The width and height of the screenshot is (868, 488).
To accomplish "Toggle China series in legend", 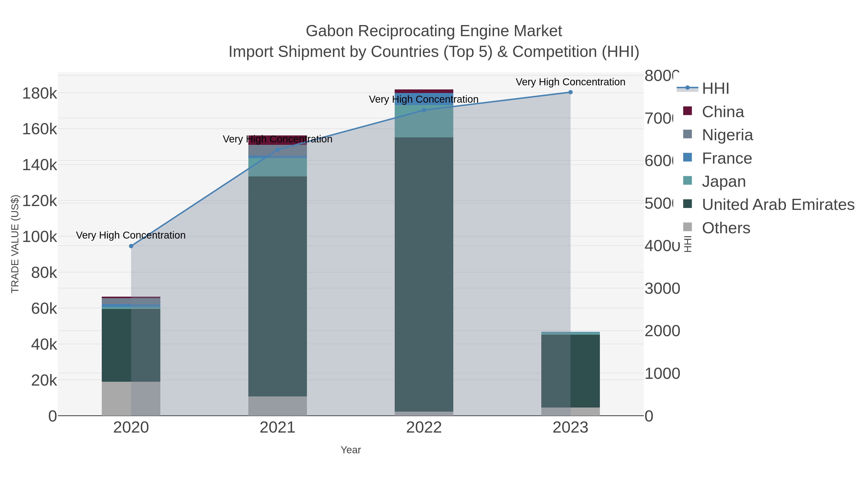I will click(713, 112).
